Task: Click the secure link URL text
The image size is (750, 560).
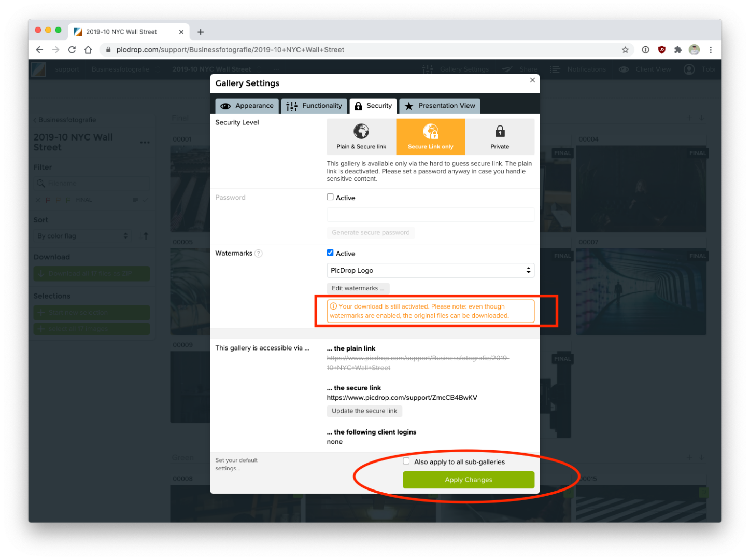Action: [402, 398]
